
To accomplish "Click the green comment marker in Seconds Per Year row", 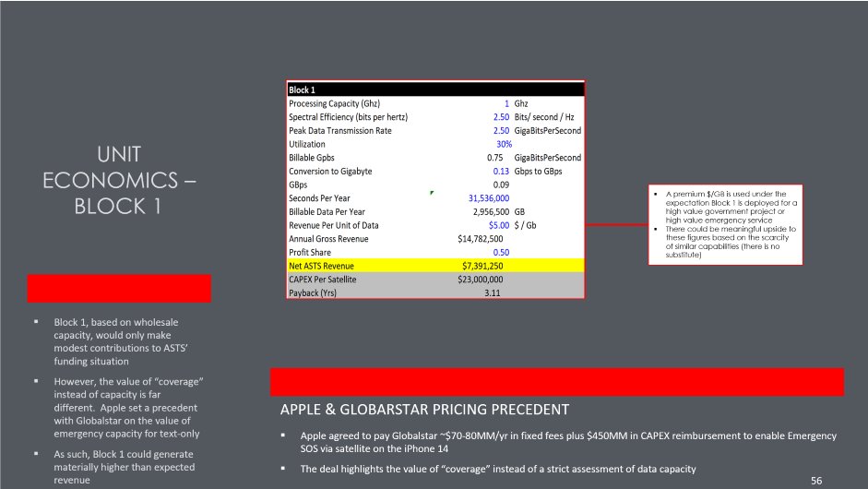I will pos(432,193).
